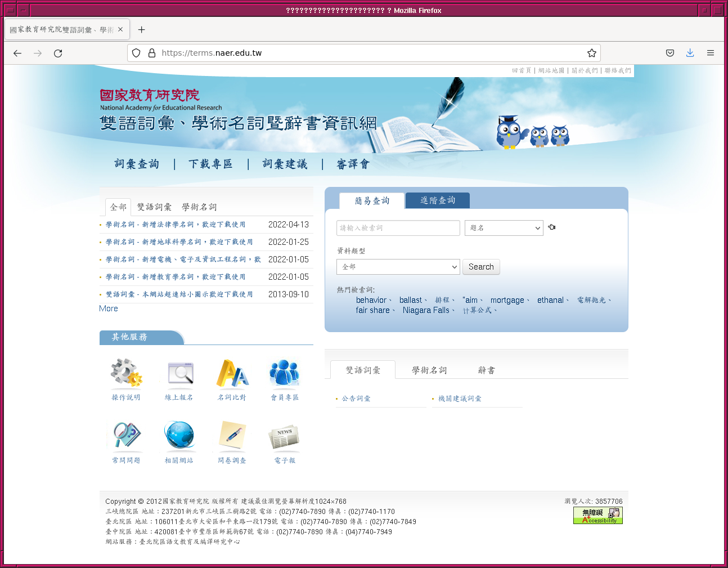Open the 問卷調查 pen icon
This screenshot has height=568, width=728.
[232, 435]
